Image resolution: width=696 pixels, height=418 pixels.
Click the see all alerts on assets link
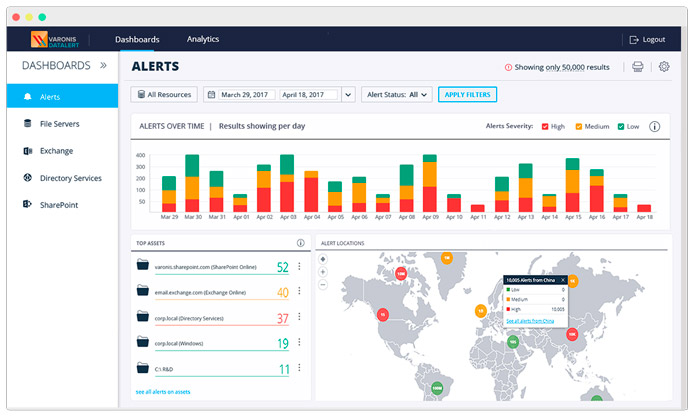[163, 392]
